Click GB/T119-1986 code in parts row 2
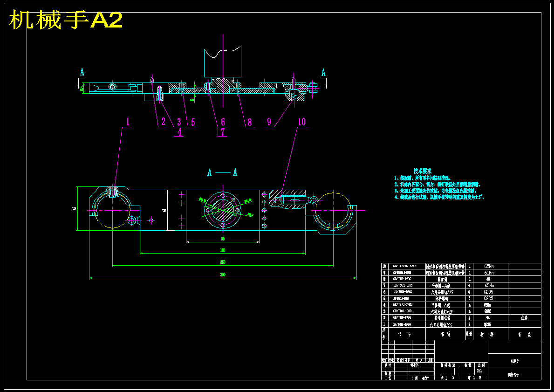The width and height of the screenshot is (554, 392). point(402,318)
